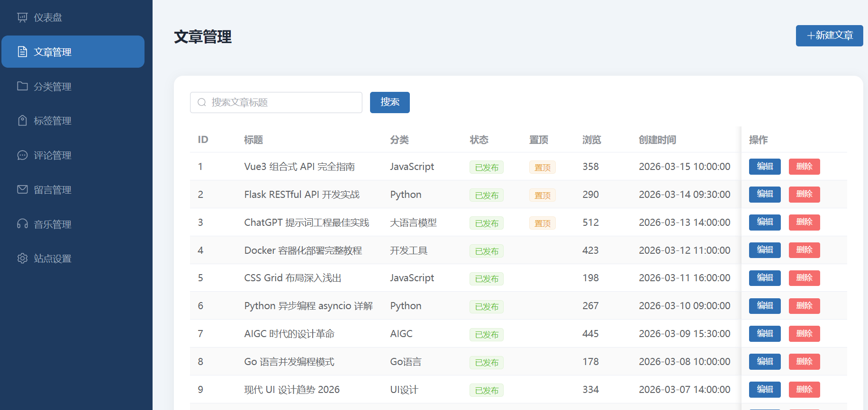Select the 文章管理 document icon

(x=22, y=52)
